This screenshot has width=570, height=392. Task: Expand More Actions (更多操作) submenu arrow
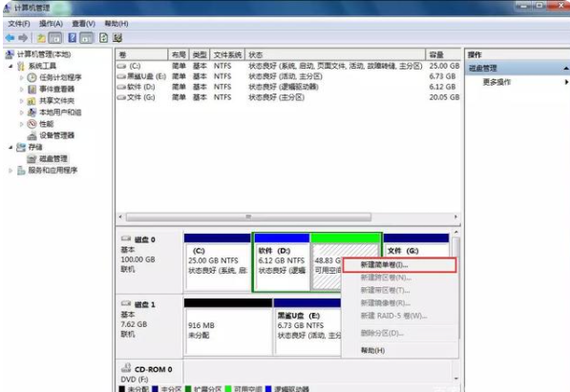566,82
